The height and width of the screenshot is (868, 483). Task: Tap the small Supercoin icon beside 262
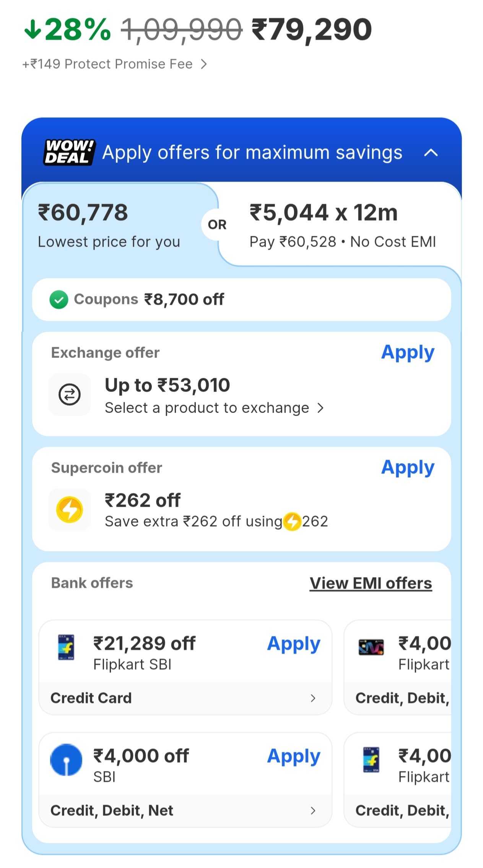tap(293, 522)
